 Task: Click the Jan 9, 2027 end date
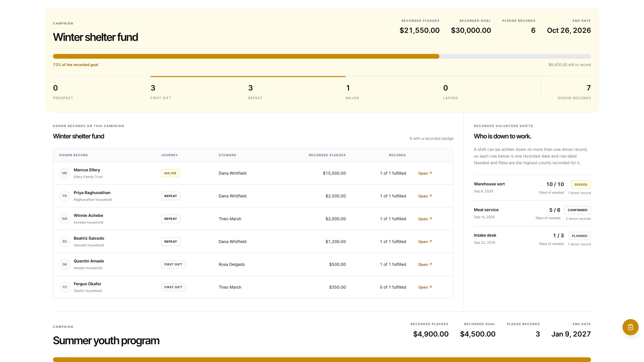click(x=571, y=334)
